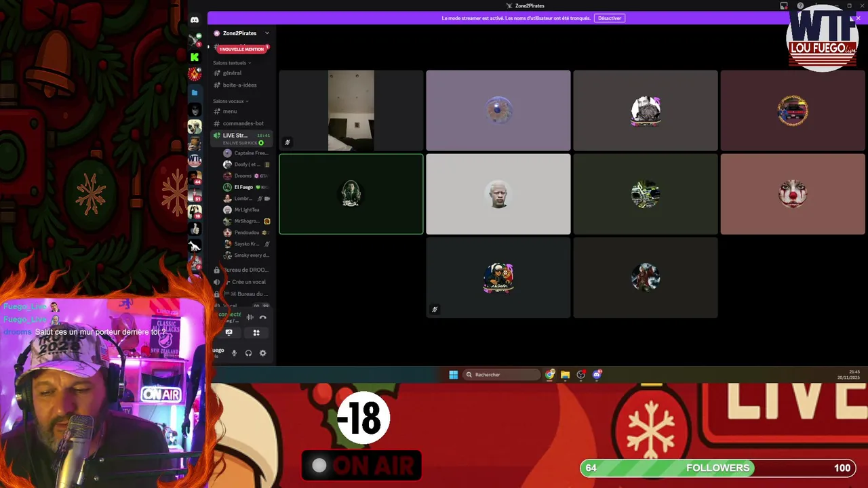Image resolution: width=868 pixels, height=488 pixels.
Task: Open the white dog silhouette server icon
Action: (195, 245)
